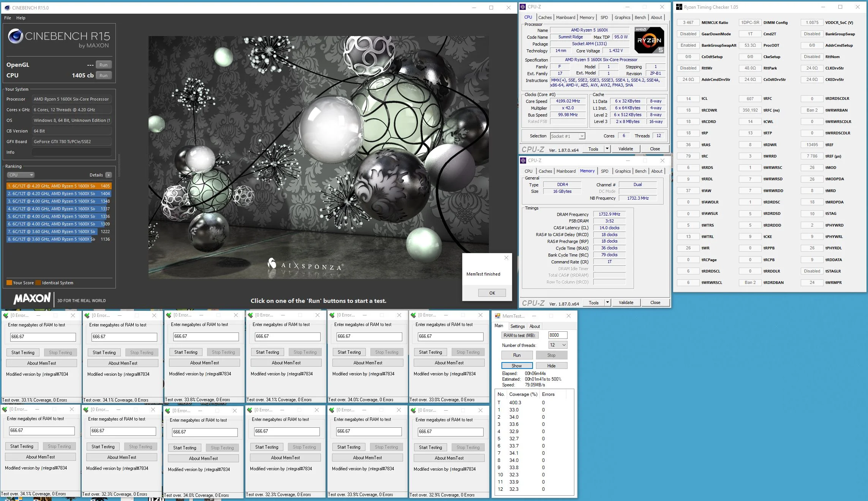
Task: Switch to Caches tab in upper CPU-Z
Action: pyautogui.click(x=545, y=17)
